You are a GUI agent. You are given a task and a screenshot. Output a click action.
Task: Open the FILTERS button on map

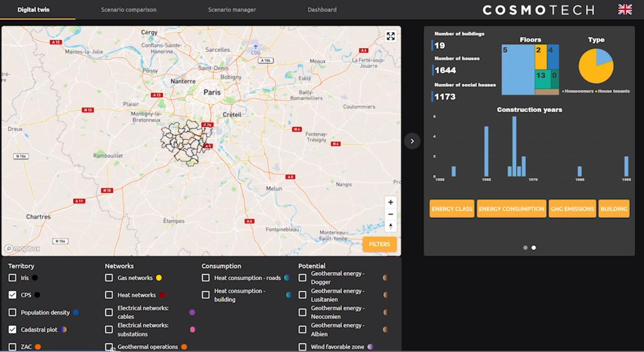pyautogui.click(x=379, y=244)
